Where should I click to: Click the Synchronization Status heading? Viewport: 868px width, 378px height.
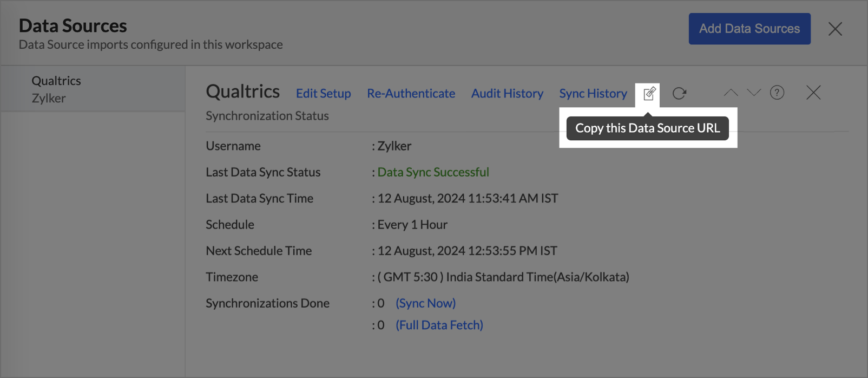[267, 116]
